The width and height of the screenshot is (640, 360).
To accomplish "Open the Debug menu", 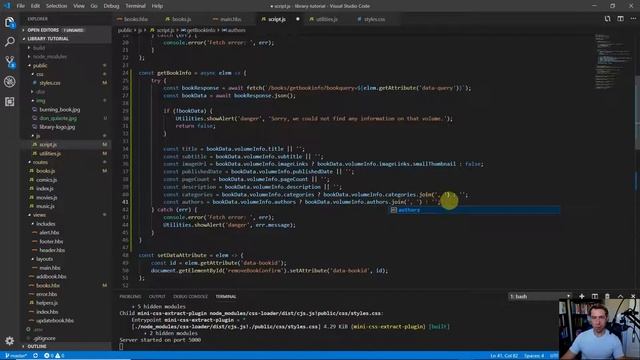I will pos(111,6).
